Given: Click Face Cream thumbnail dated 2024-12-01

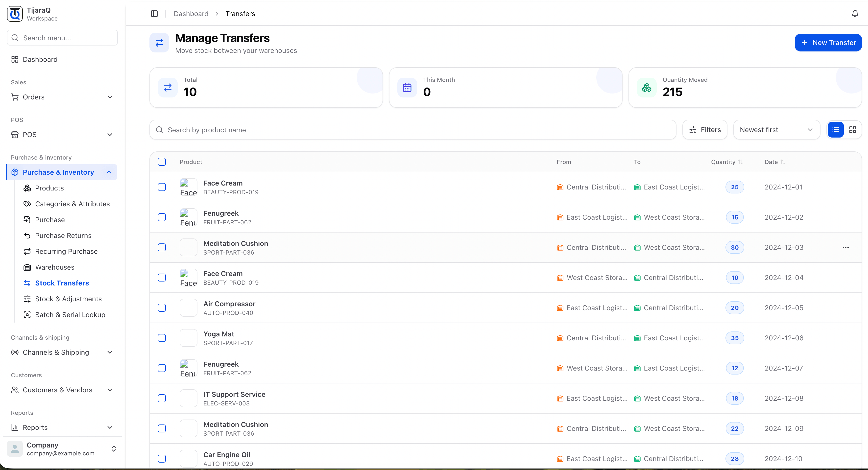Looking at the screenshot, I should 188,187.
